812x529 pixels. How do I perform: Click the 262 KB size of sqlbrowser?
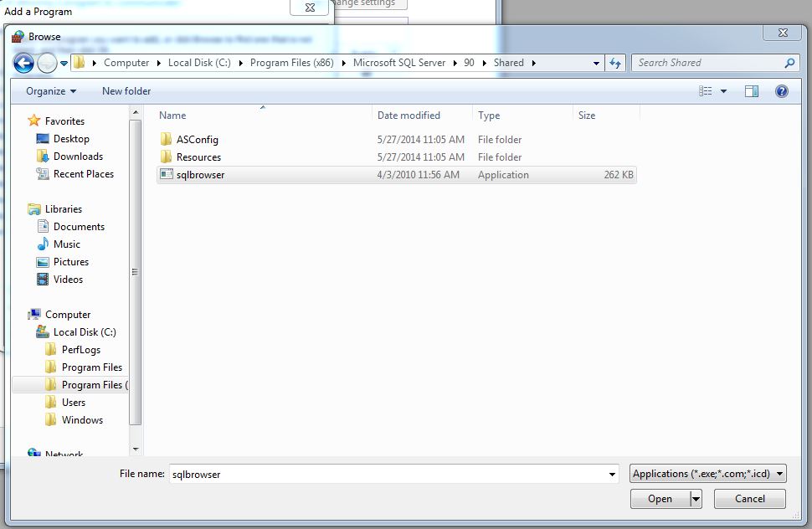pos(619,174)
